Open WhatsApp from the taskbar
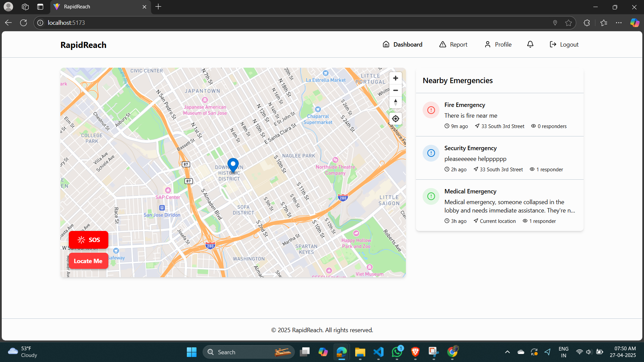This screenshot has height=362, width=644. click(397, 352)
